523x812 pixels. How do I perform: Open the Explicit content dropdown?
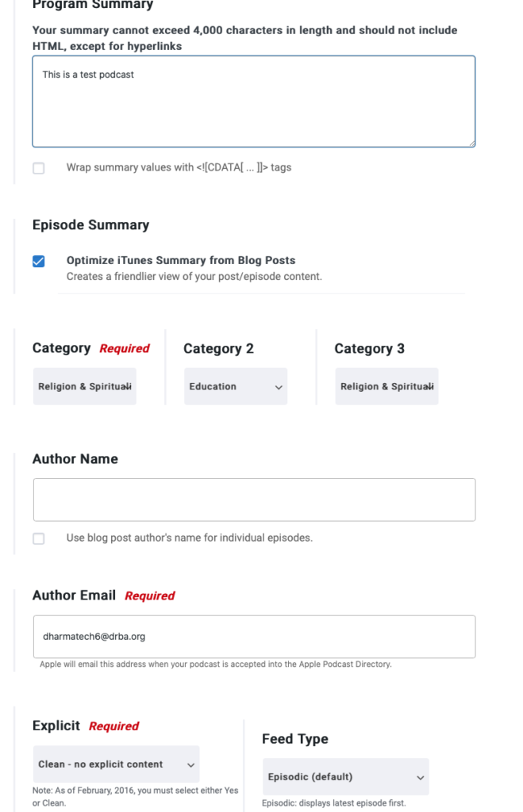pos(116,764)
